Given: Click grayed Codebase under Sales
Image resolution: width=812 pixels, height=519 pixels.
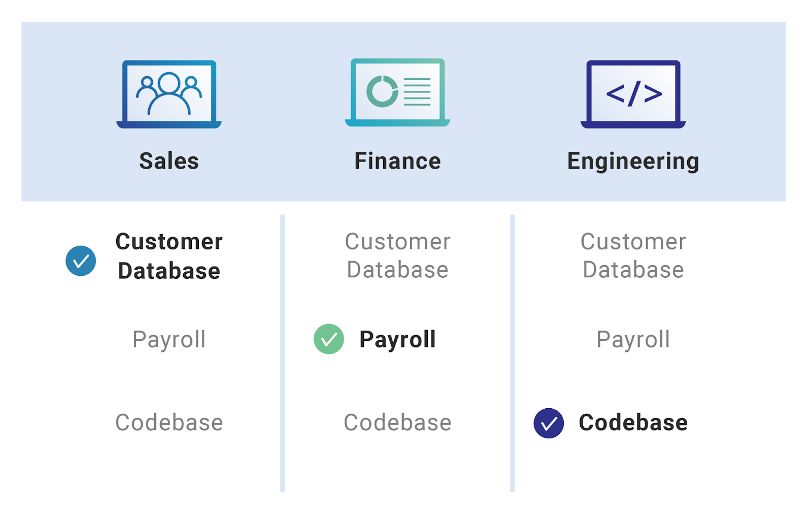Looking at the screenshot, I should tap(169, 423).
